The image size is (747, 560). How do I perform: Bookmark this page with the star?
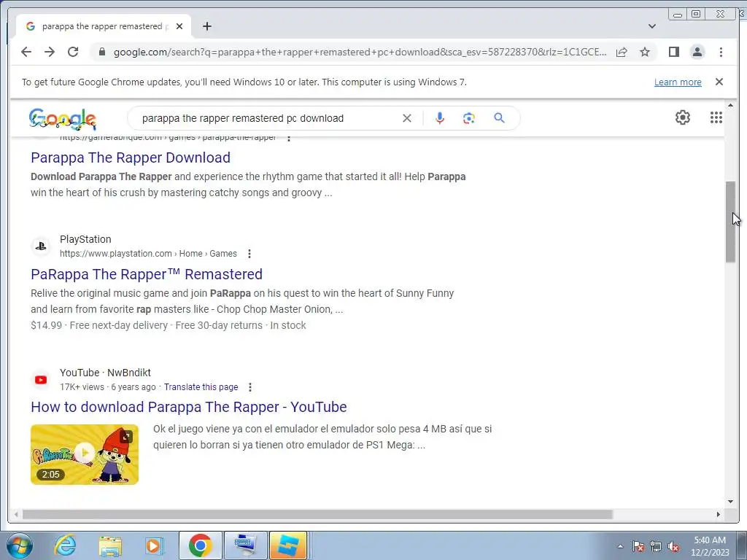tap(645, 52)
